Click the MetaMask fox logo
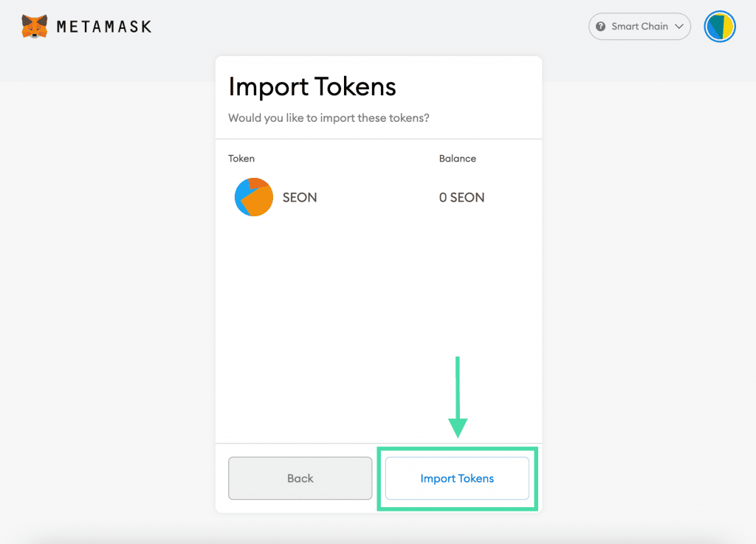 click(35, 26)
